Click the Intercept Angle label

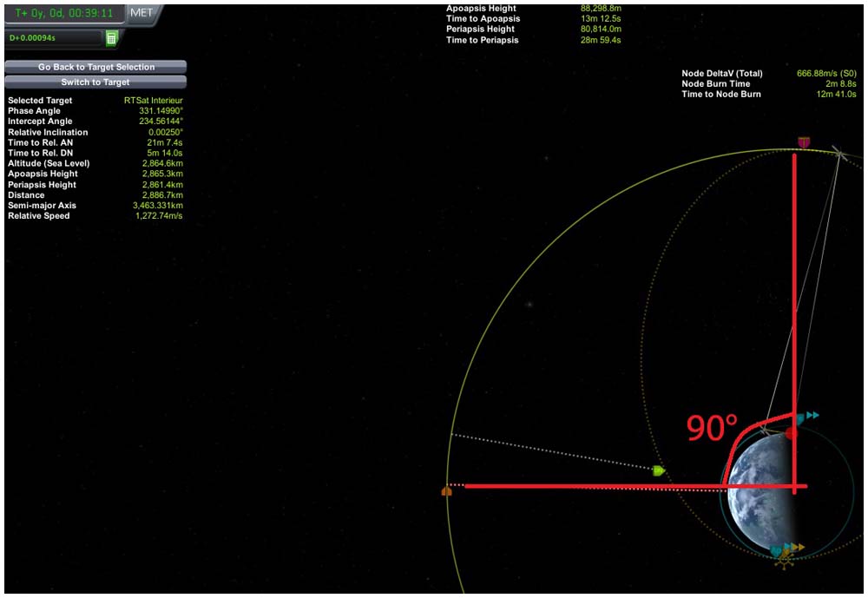(x=40, y=122)
